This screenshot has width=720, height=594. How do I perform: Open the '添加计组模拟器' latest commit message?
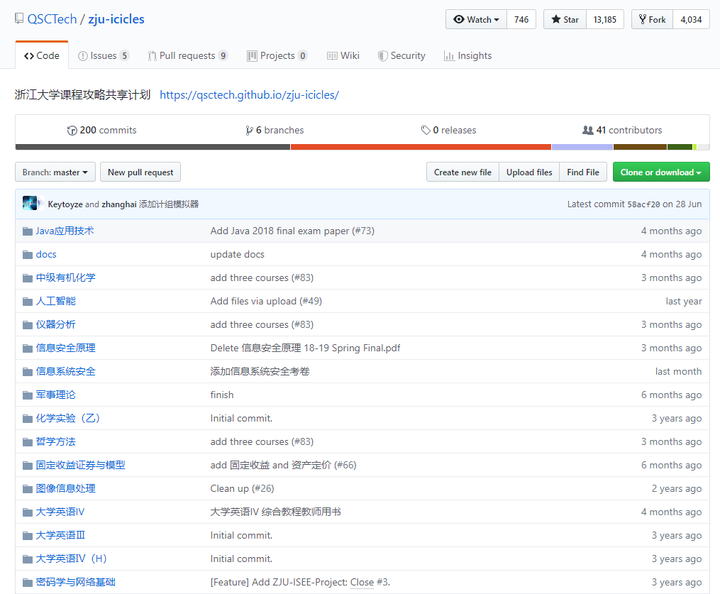[x=169, y=204]
